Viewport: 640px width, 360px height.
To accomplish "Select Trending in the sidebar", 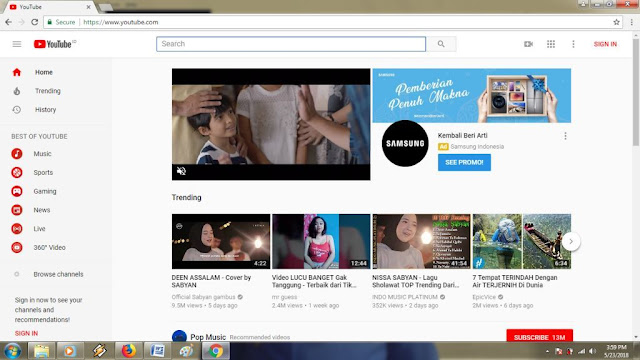I will pyautogui.click(x=48, y=91).
